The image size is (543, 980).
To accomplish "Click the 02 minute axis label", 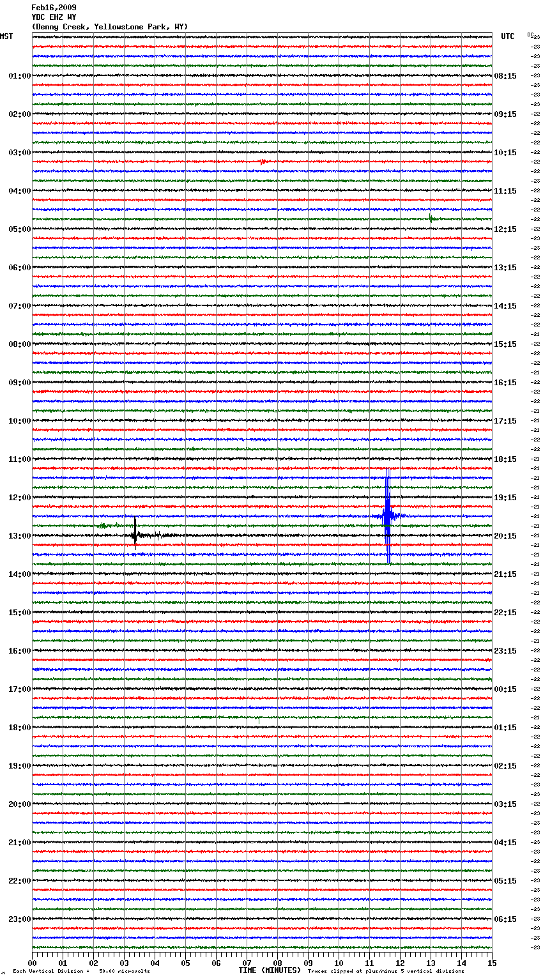I will [93, 963].
